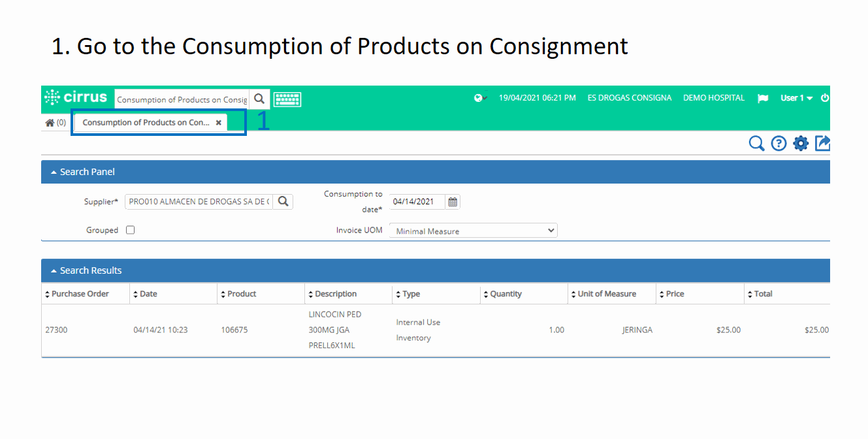This screenshot has height=439, width=868.
Task: Click the globe icon in the header
Action: tap(479, 98)
